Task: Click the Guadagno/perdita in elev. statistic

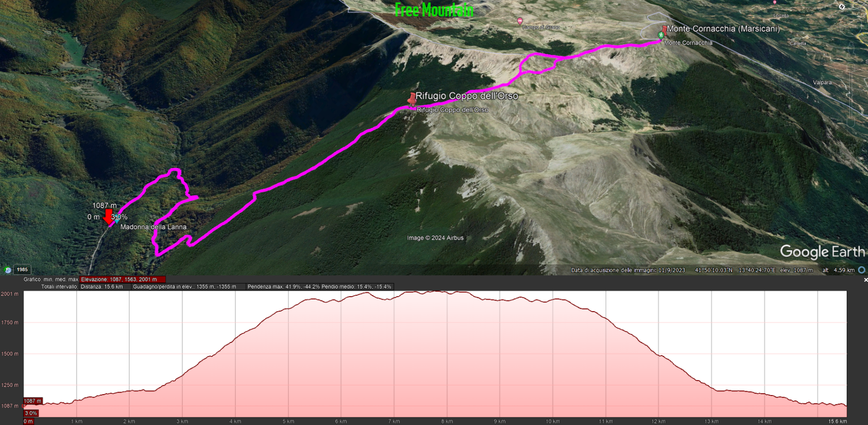Action: click(185, 287)
